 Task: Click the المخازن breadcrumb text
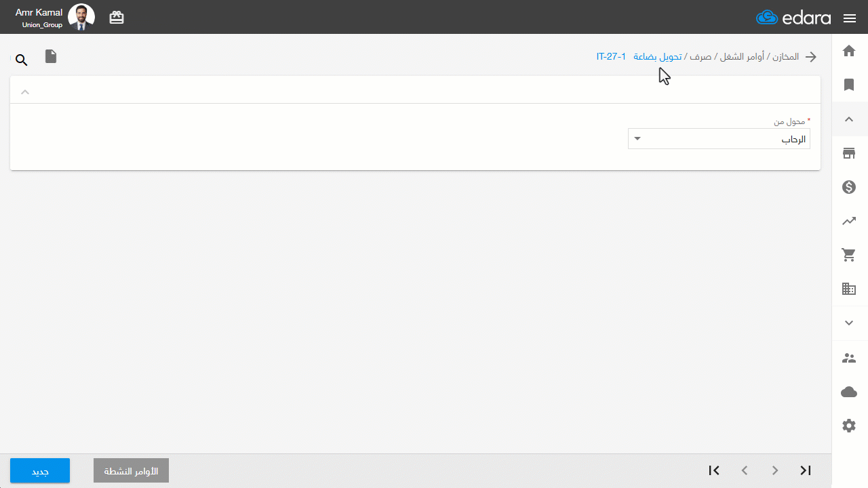(x=787, y=57)
